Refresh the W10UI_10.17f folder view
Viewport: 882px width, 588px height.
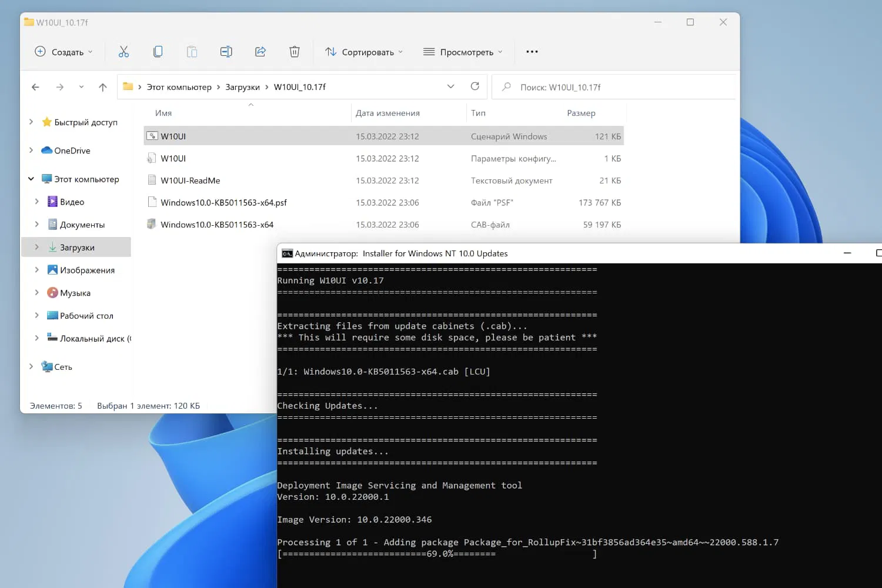coord(475,86)
